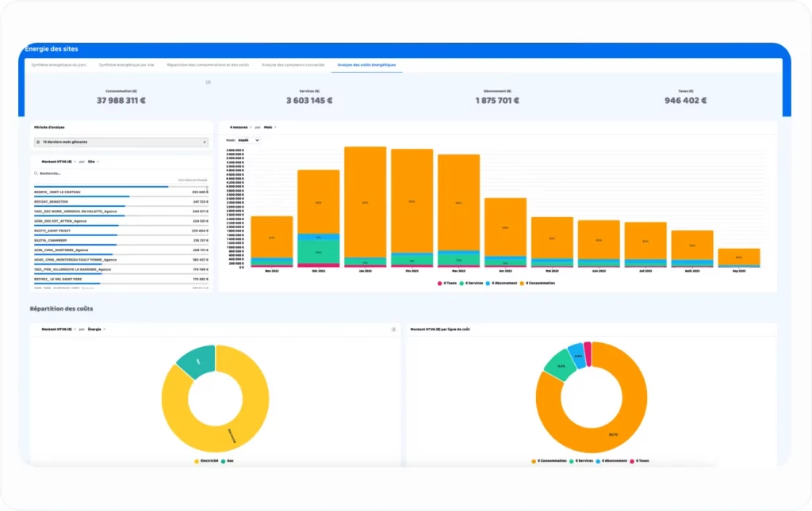Click calendar icon in the period selector

click(38, 143)
